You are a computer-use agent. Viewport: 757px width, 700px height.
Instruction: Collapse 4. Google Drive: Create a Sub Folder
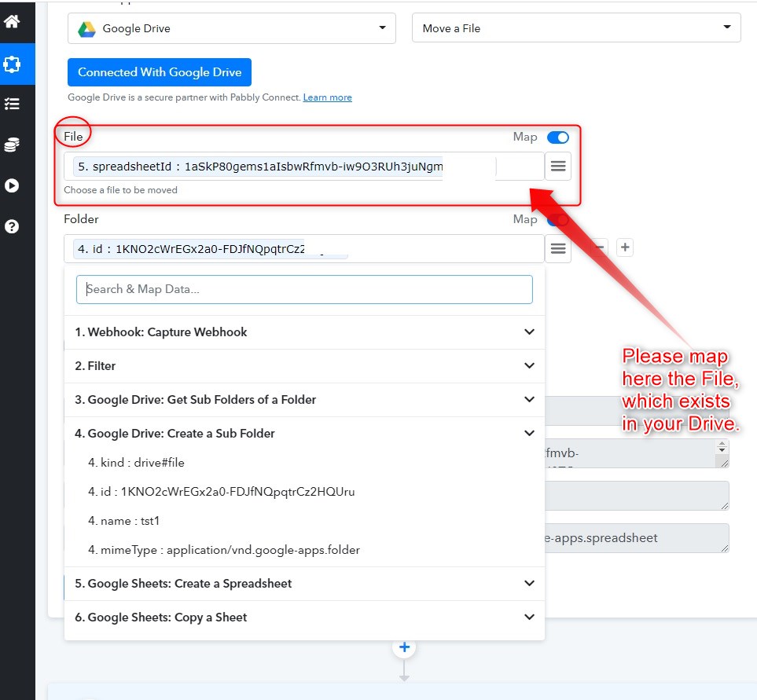(305, 433)
